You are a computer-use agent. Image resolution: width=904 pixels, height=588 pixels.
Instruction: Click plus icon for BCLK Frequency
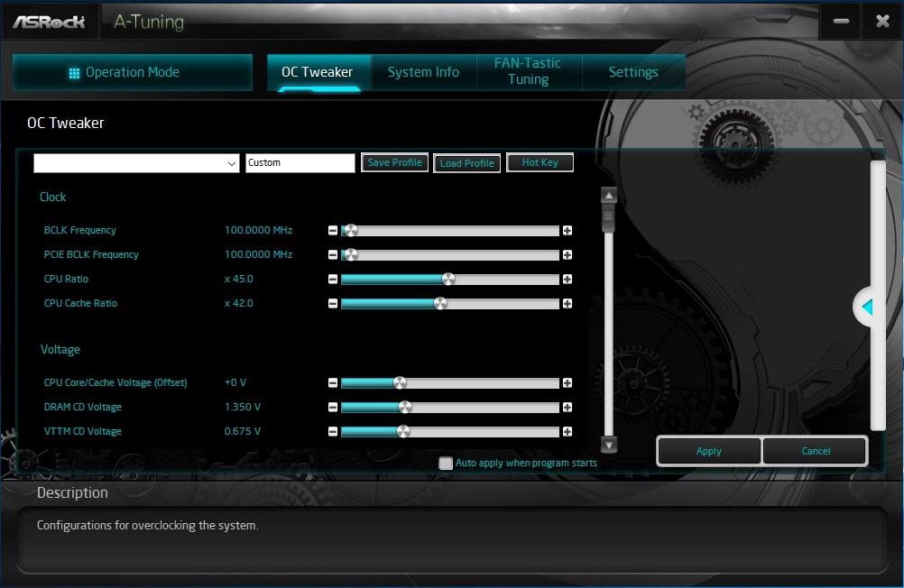[567, 231]
